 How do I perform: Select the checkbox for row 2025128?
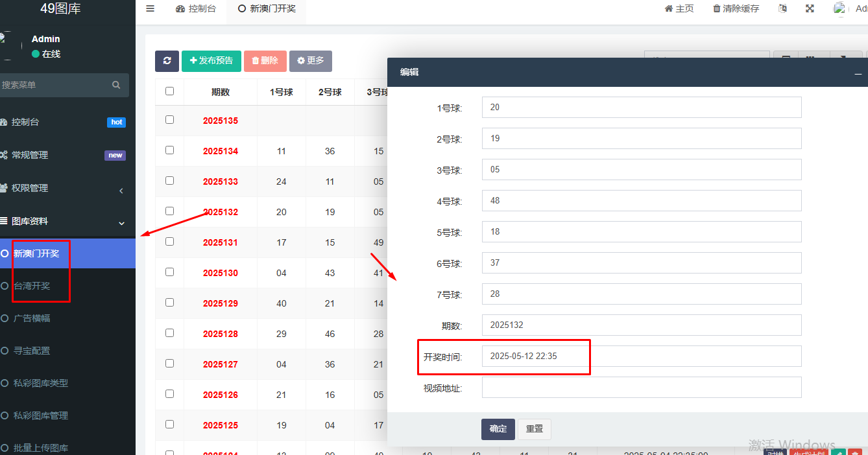point(169,333)
